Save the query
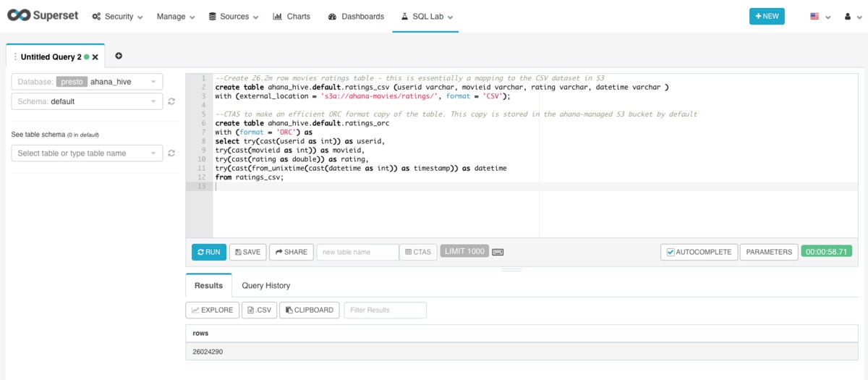Viewport: 868px width, 380px height. 247,252
